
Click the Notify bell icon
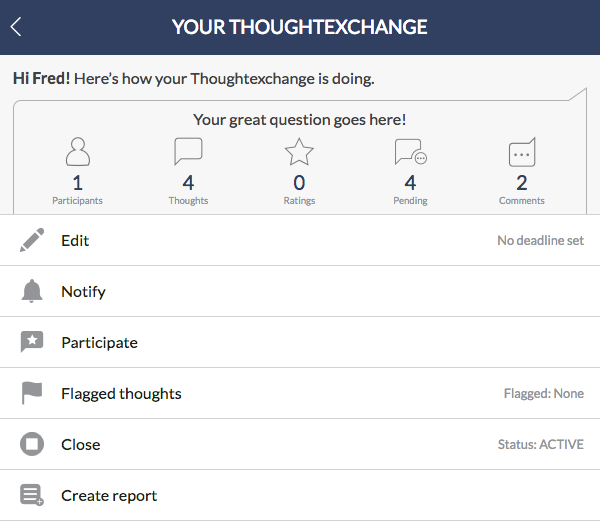32,291
